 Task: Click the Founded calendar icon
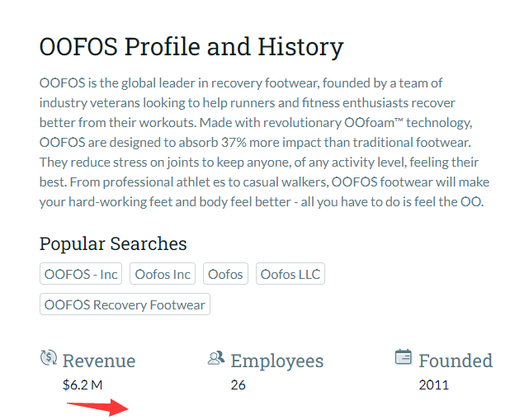pyautogui.click(x=404, y=357)
